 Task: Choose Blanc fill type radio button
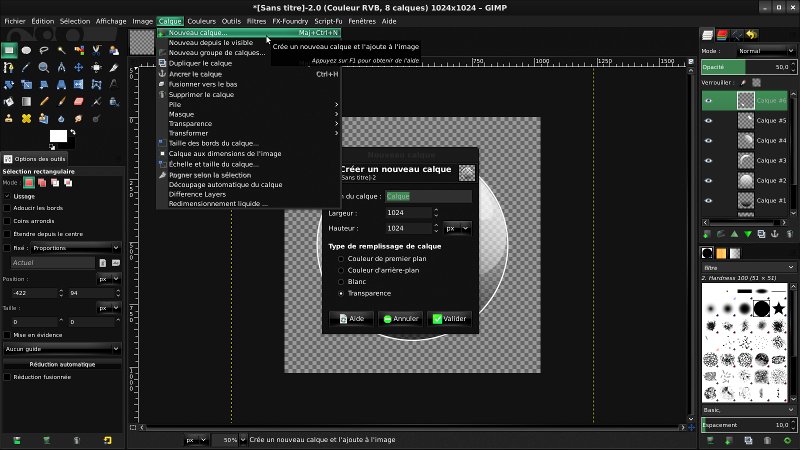click(341, 282)
